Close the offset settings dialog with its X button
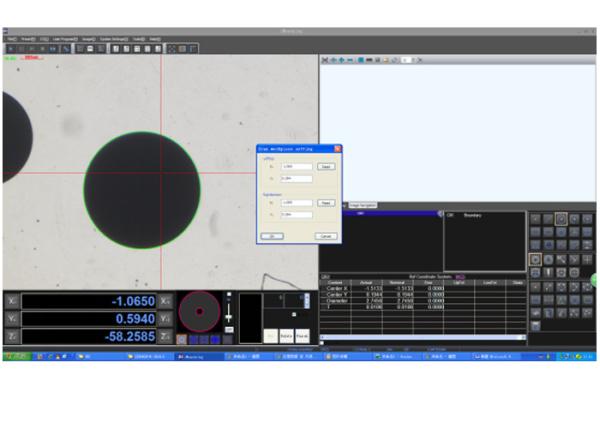The height and width of the screenshot is (428, 600). tap(338, 149)
